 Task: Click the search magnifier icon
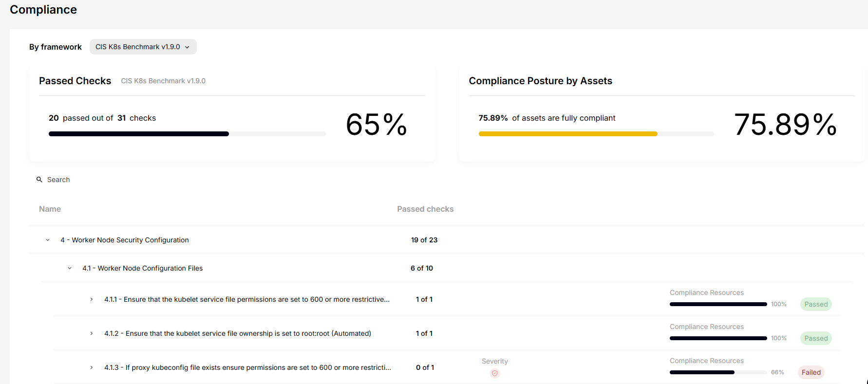[39, 180]
